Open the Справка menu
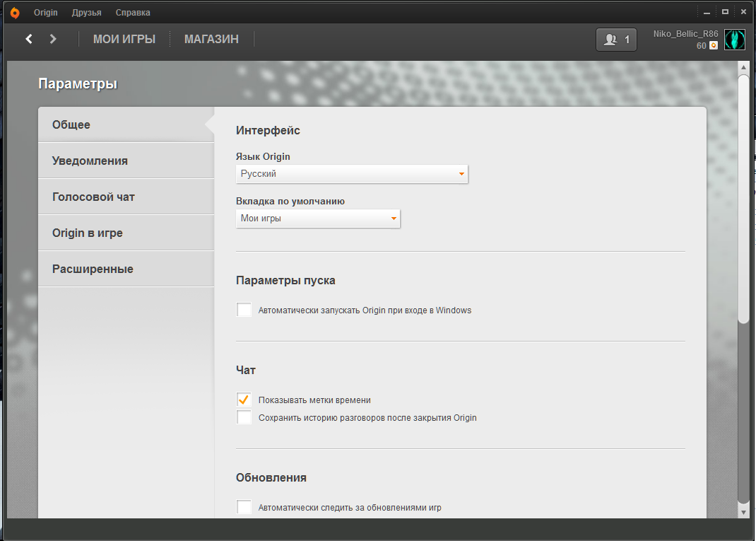The width and height of the screenshot is (756, 541). (133, 13)
